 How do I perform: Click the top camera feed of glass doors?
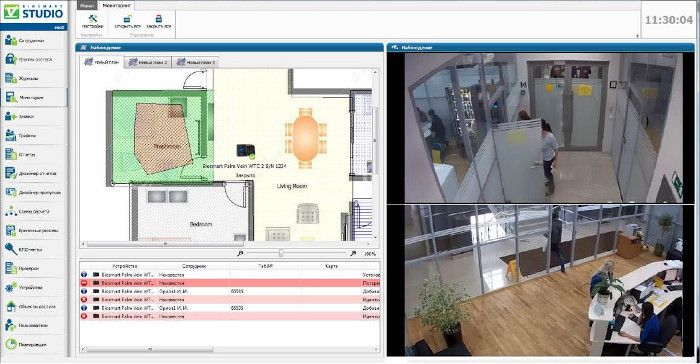tap(543, 128)
